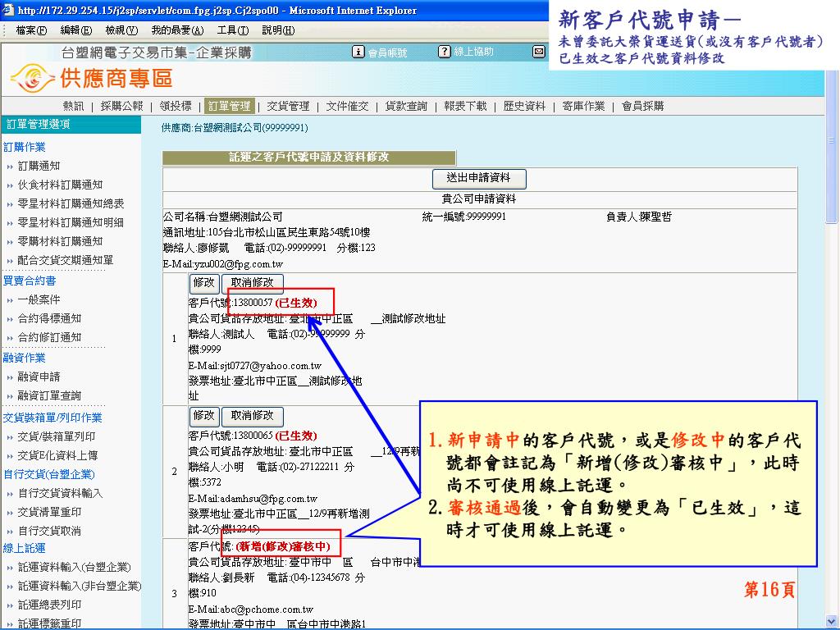
Task: Go to the 歷史資料 navigation tab
Action: [x=524, y=106]
